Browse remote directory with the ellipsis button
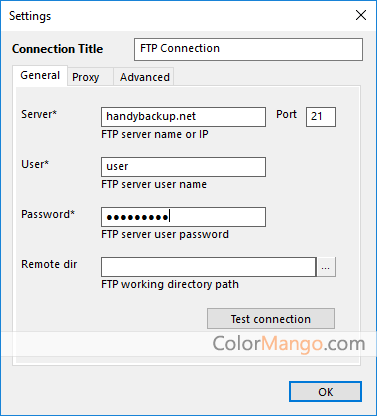377x416 pixels. tap(326, 267)
